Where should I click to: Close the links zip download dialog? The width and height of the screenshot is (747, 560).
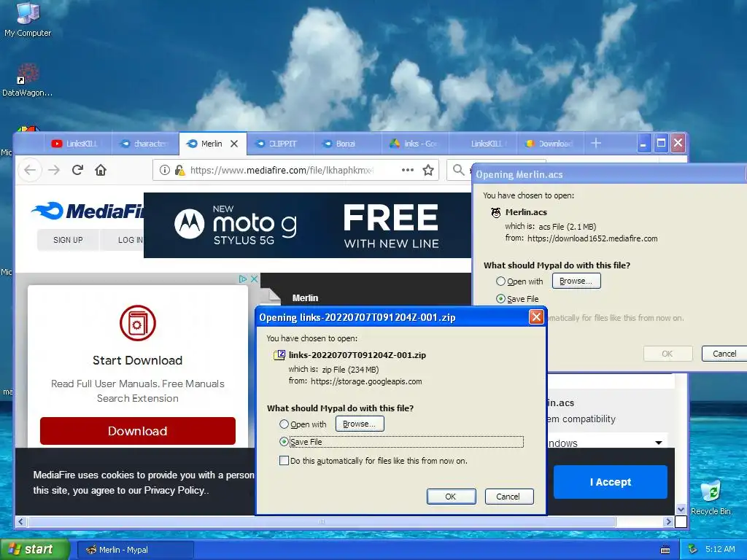click(536, 317)
